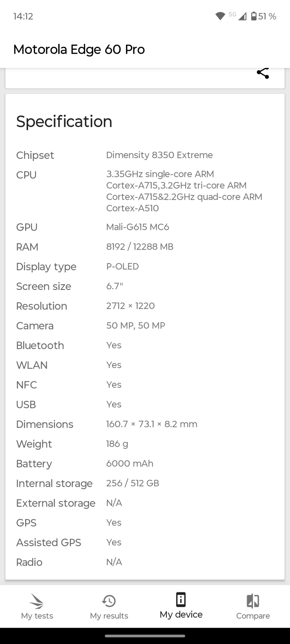Screen dimensions: 290x644
Task: Select the My device tab label
Action: pyautogui.click(x=181, y=614)
